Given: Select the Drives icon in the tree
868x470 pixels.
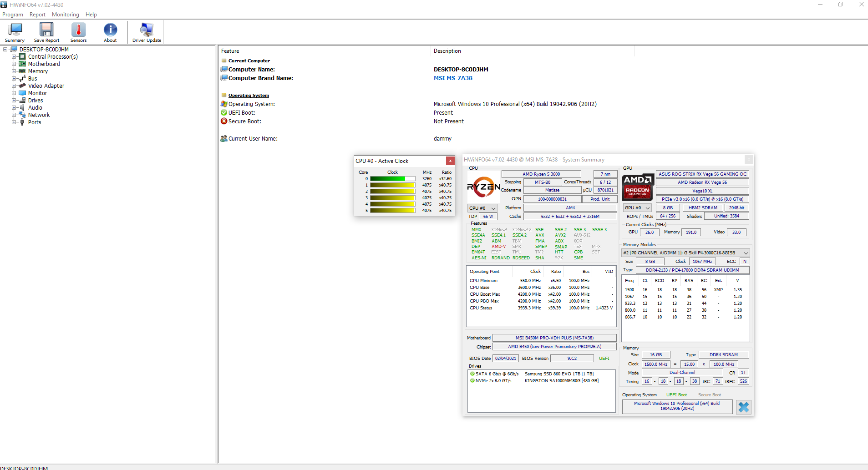Looking at the screenshot, I should [x=22, y=101].
